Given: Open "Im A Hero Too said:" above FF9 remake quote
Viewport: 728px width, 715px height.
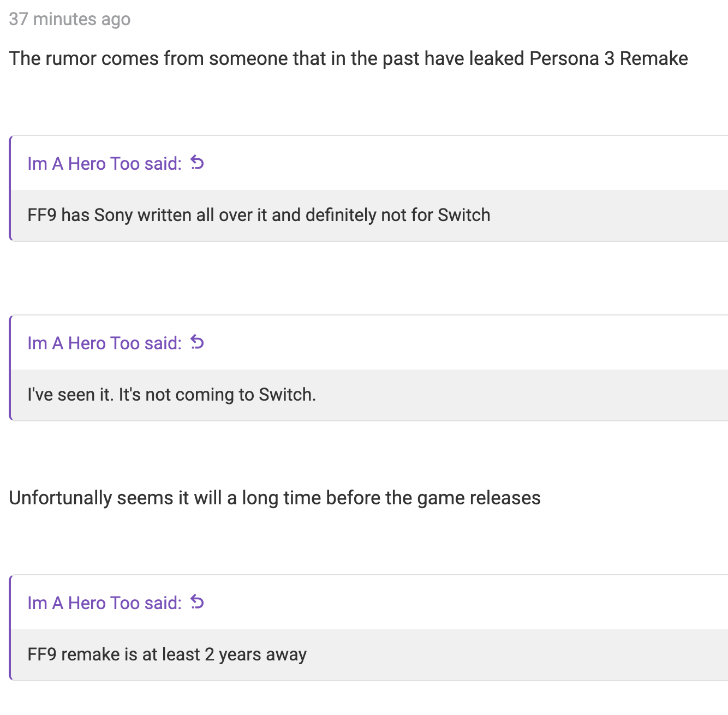Looking at the screenshot, I should coord(105,603).
